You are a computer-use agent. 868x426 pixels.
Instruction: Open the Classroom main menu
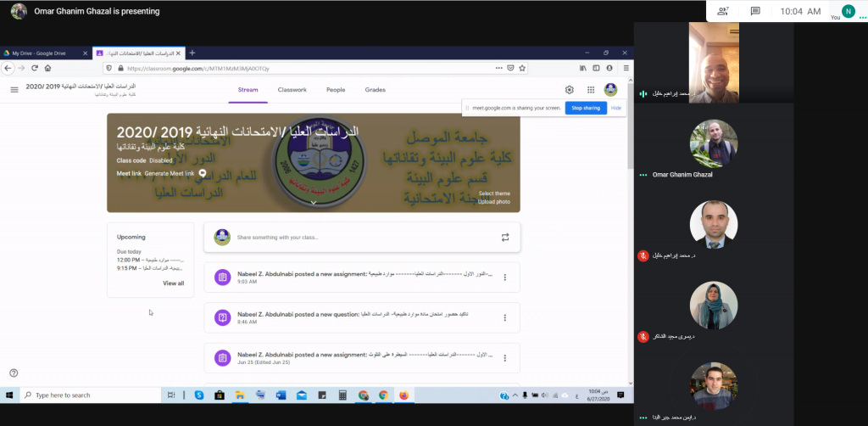(14, 89)
